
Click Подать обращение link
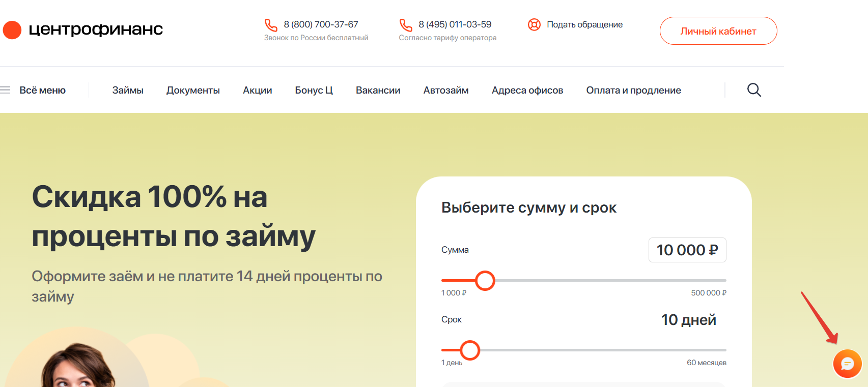[584, 24]
